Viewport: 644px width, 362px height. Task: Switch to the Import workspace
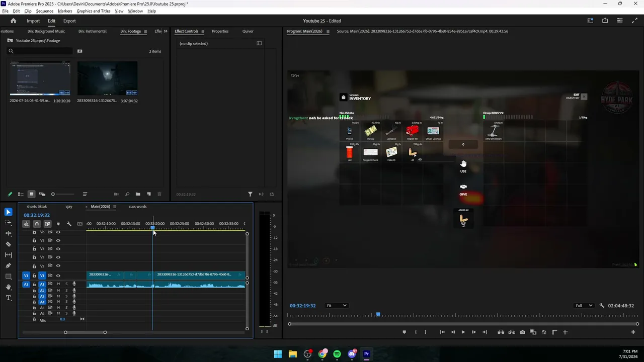pos(33,21)
